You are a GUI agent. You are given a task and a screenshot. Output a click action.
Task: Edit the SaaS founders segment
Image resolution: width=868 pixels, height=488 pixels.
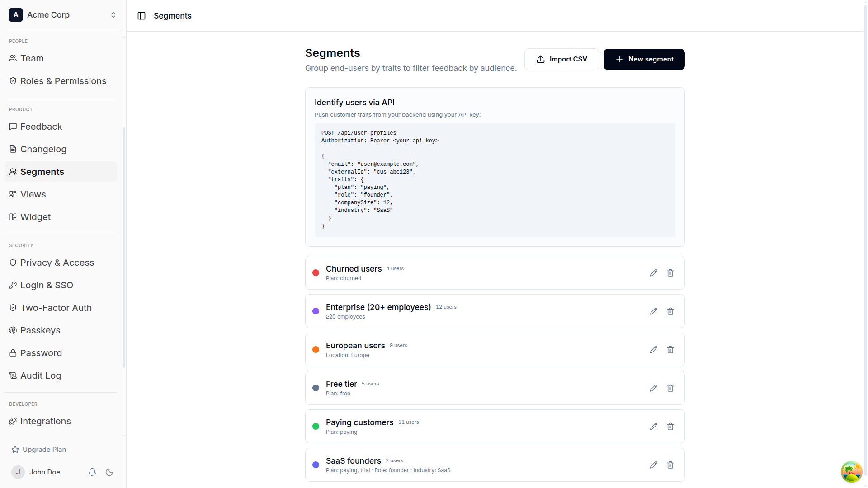[653, 465]
